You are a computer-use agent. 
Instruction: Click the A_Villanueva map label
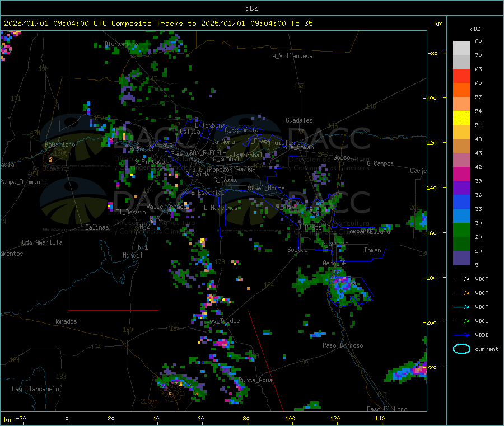(292, 56)
